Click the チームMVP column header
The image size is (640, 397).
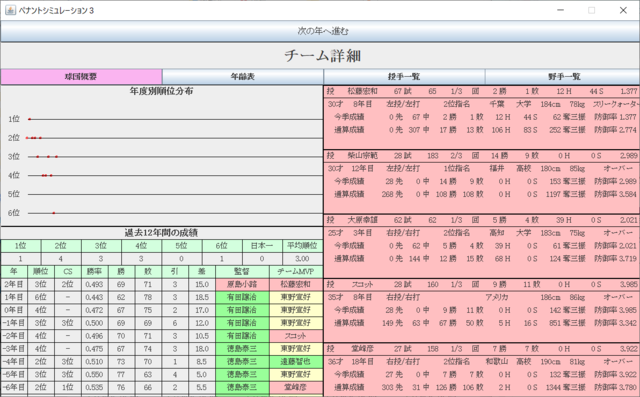tap(296, 272)
